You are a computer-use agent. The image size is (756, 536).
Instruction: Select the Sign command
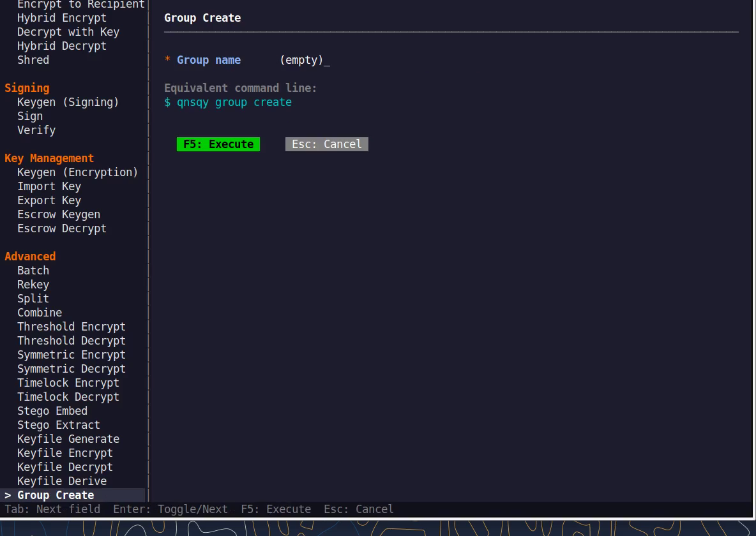tap(30, 116)
